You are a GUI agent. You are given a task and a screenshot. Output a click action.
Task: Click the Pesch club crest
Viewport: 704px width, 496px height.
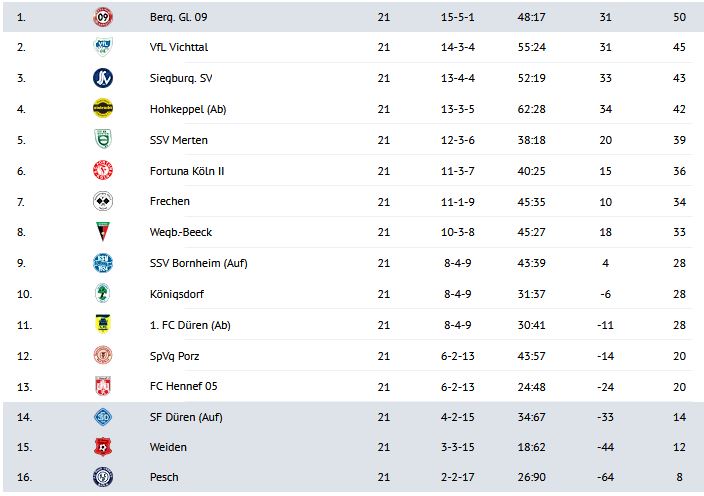coord(102,477)
